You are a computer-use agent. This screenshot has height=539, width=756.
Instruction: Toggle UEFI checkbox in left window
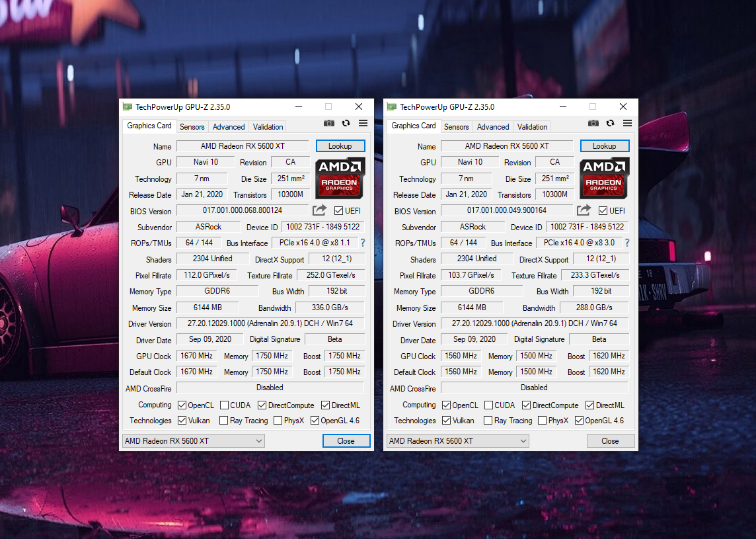pyautogui.click(x=338, y=211)
